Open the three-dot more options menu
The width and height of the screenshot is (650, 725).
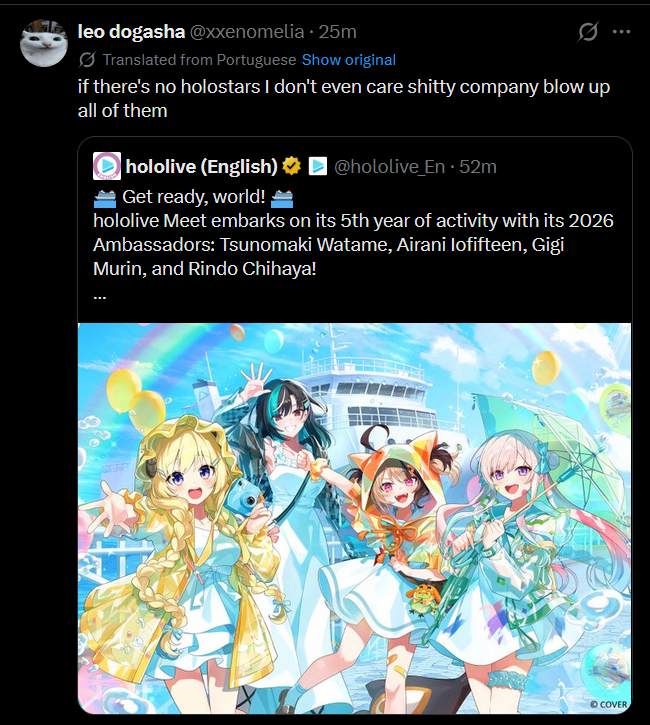pos(621,32)
